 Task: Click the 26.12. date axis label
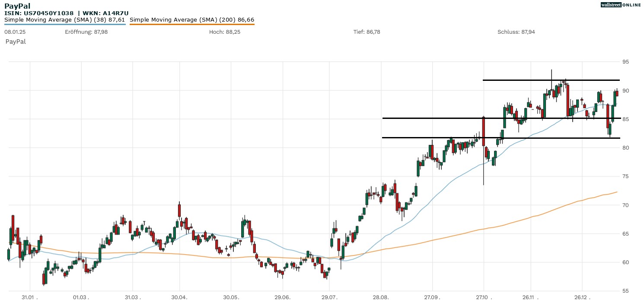[581, 297]
